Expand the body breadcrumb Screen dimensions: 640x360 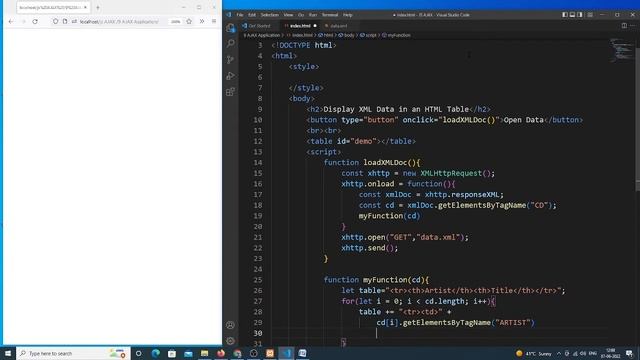[347, 35]
